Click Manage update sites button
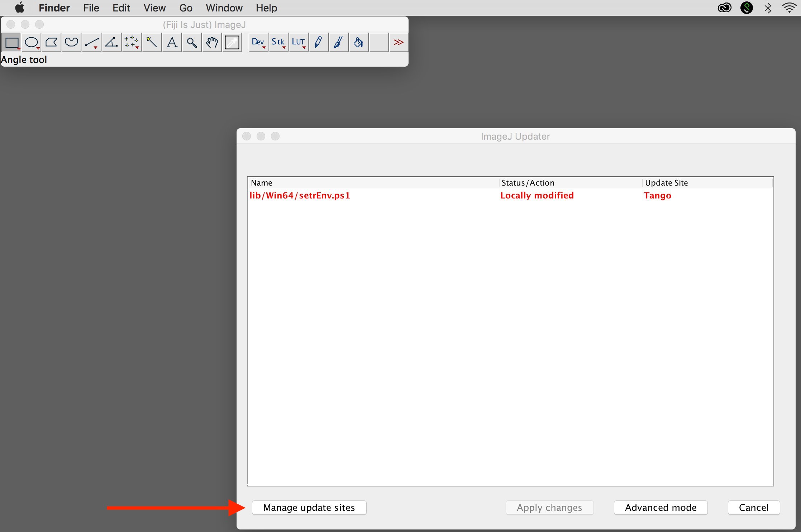The height and width of the screenshot is (532, 801). click(x=308, y=507)
